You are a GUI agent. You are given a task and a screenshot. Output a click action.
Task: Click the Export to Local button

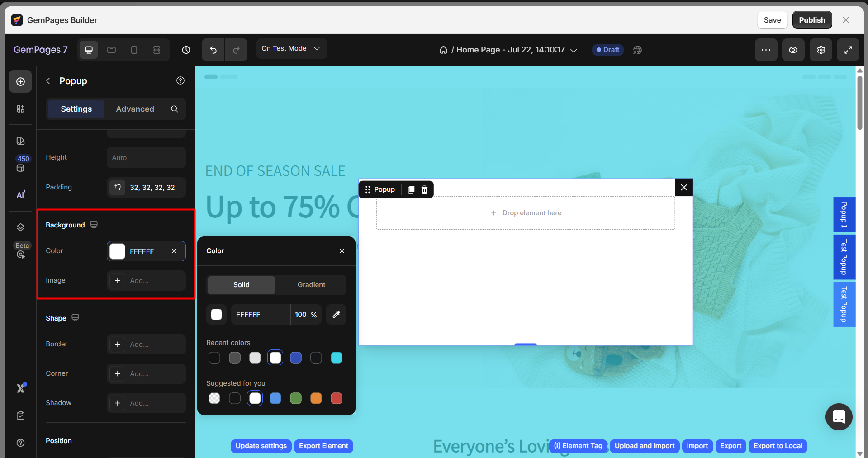point(778,446)
